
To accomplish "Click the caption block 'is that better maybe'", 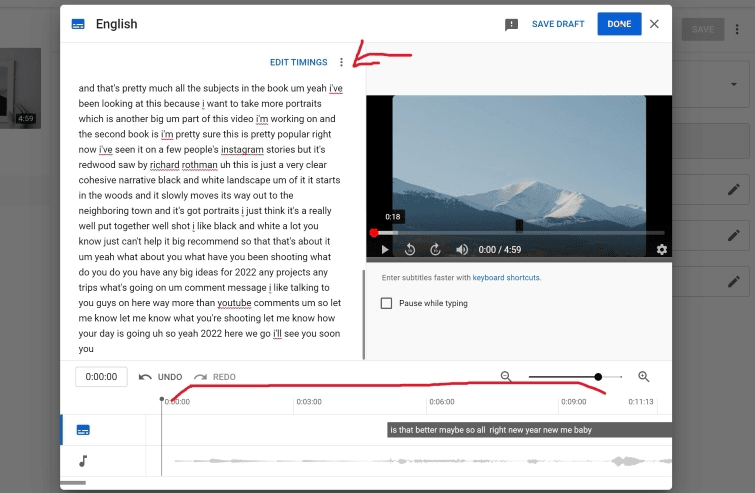I will (x=529, y=430).
